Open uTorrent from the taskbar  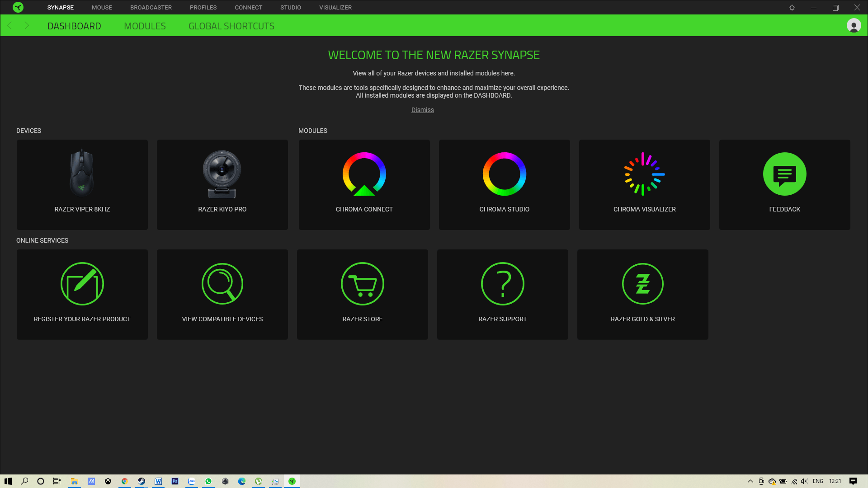point(259,481)
